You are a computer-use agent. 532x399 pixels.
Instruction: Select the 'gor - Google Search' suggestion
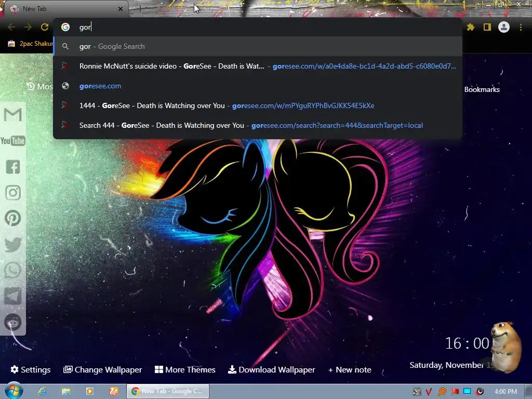tap(258, 46)
